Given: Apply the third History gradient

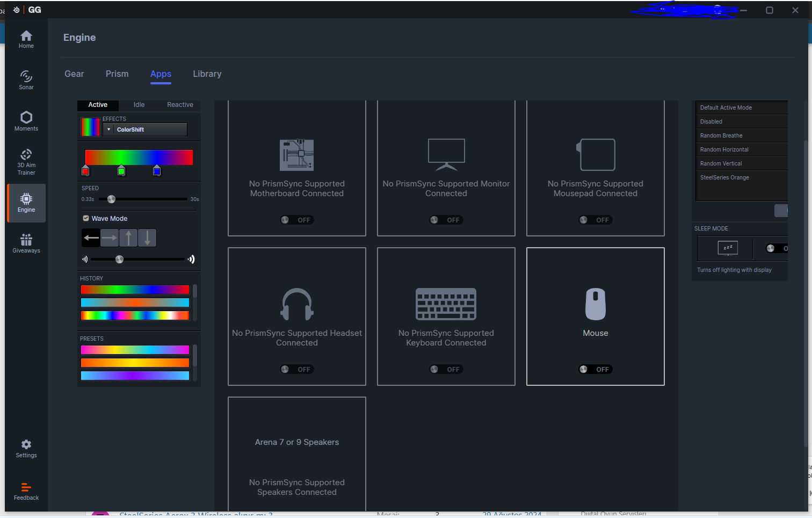Looking at the screenshot, I should tap(135, 315).
